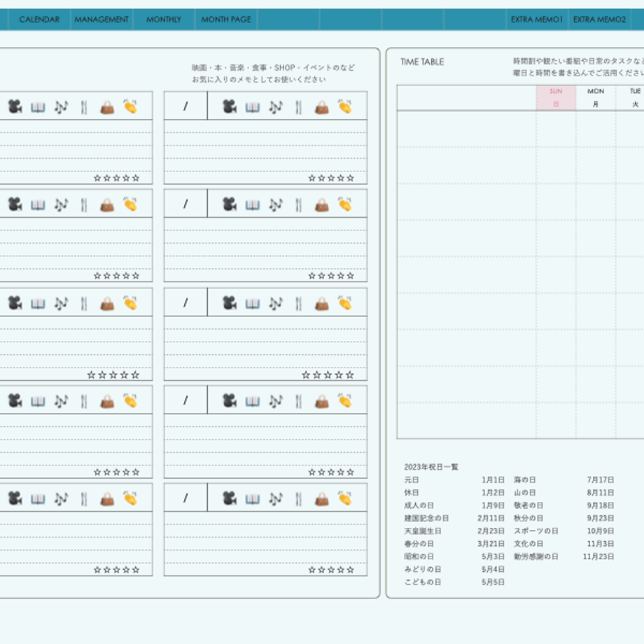Switch to the MANAGEMENT tab
The height and width of the screenshot is (644, 644).
pos(101,20)
